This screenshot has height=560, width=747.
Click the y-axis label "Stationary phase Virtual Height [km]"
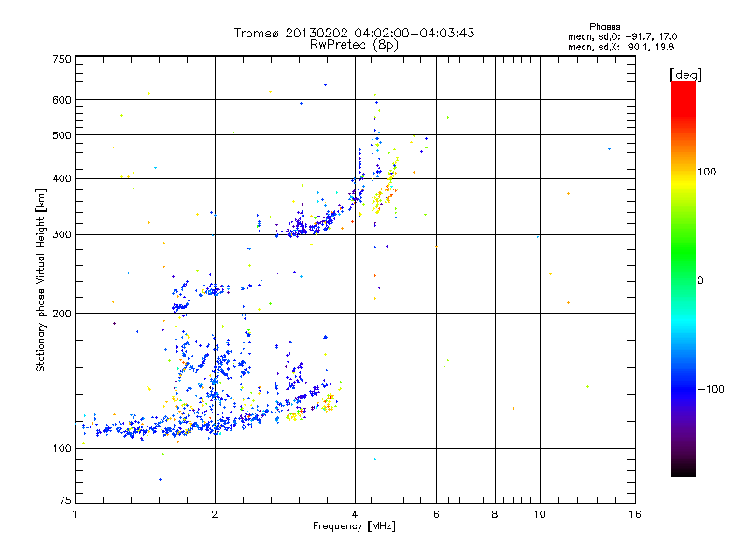(41, 281)
